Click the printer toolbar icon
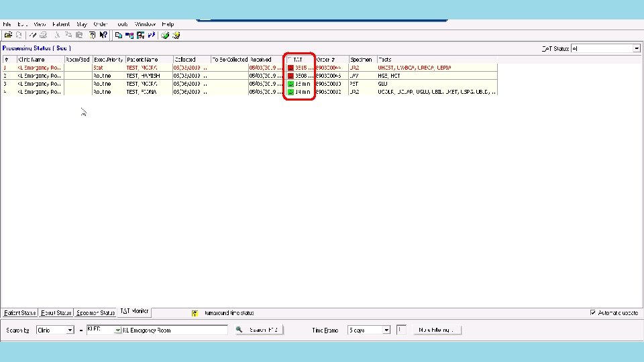The image size is (644, 362). pyautogui.click(x=44, y=36)
